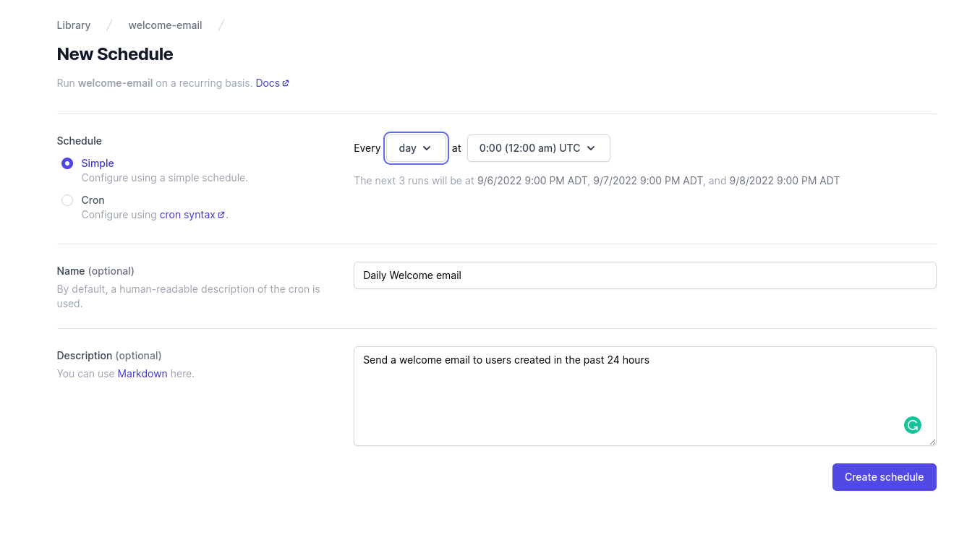Click the next run '9/6/2022 9:00 PM ADT'
The height and width of the screenshot is (540, 980).
532,181
